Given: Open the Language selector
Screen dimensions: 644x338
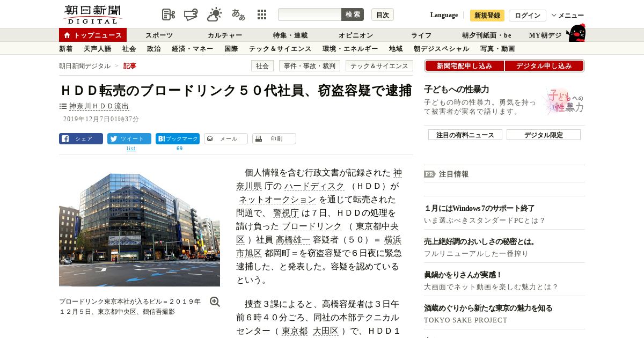Looking at the screenshot, I should pos(444,15).
